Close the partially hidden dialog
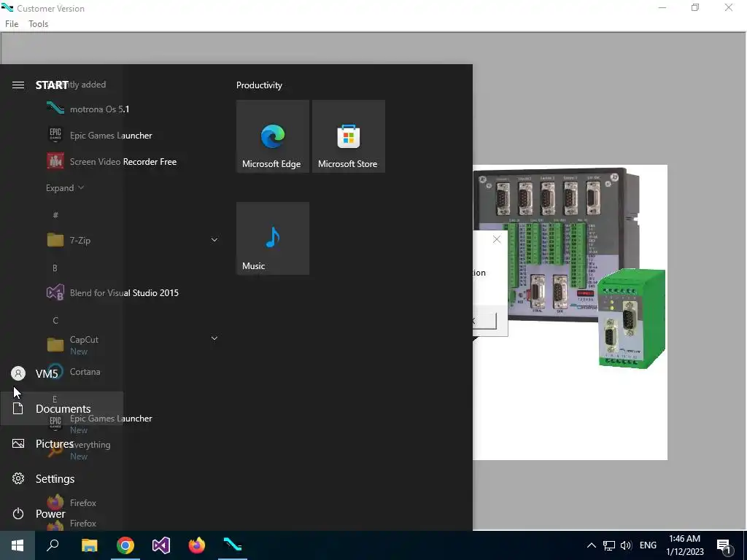 pyautogui.click(x=497, y=239)
